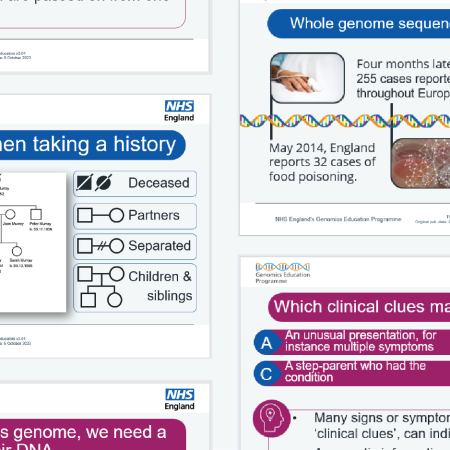Viewport: 450px width, 450px height.
Task: Click the patient hand photo
Action: click(x=307, y=78)
